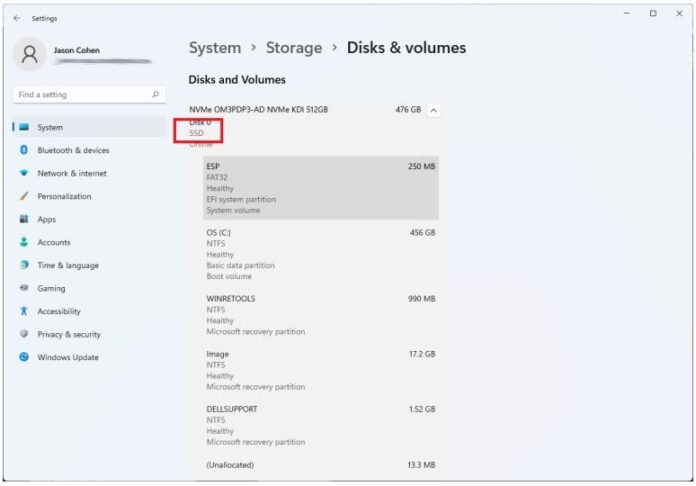
Task: Select the OS (C:) volume
Action: [320, 254]
